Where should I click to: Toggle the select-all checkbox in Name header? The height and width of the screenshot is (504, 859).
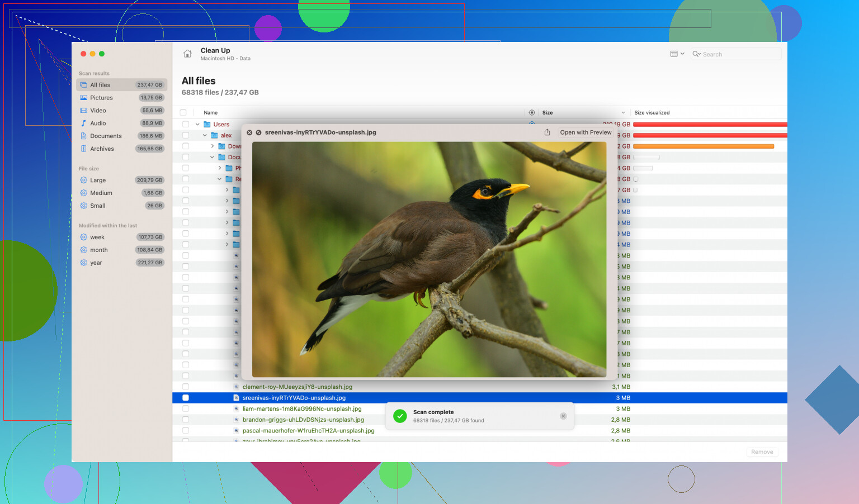click(x=183, y=113)
